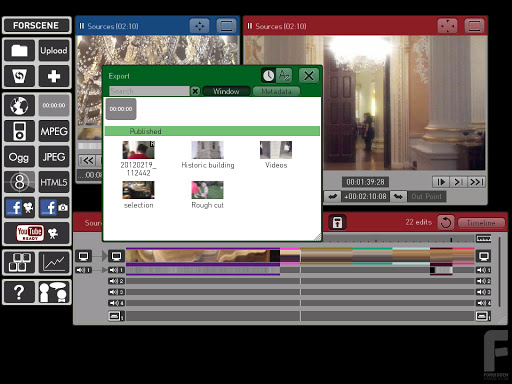Image resolution: width=512 pixels, height=384 pixels.
Task: Mute audio track 2 speaker toggle
Action: pyautogui.click(x=116, y=281)
